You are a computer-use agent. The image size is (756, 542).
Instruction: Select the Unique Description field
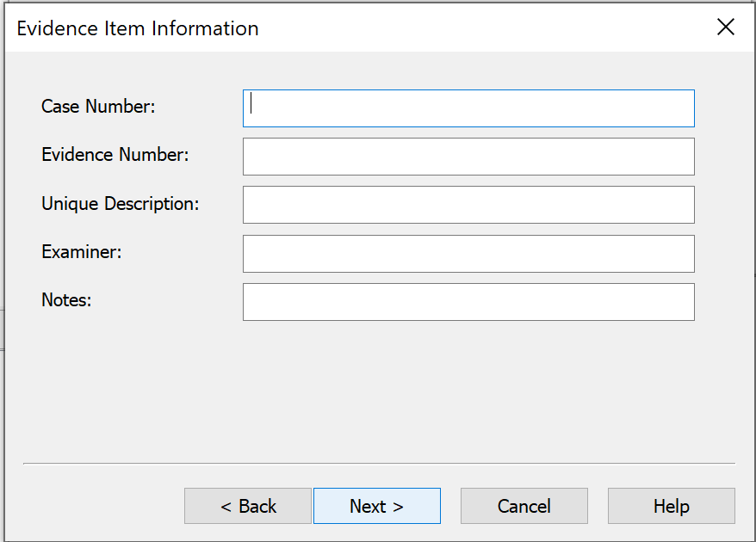(468, 205)
